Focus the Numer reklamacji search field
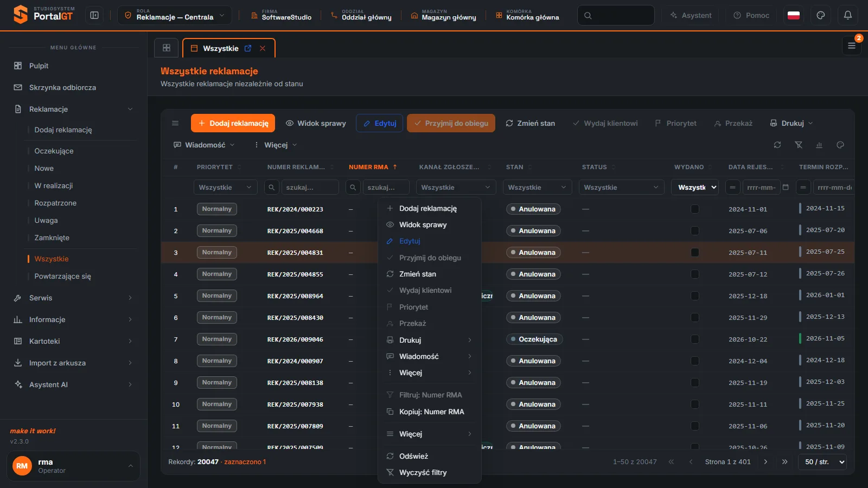868x488 pixels. [x=310, y=187]
